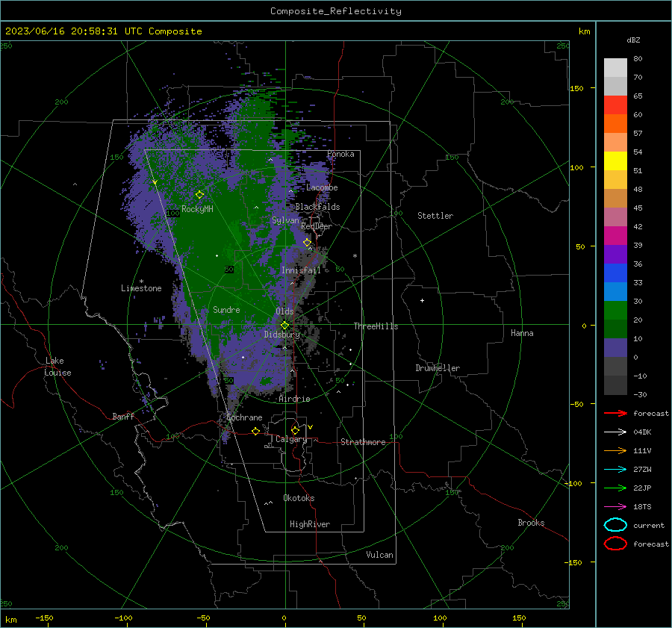The width and height of the screenshot is (672, 628).
Task: Click the Cochrane label
Action: [244, 417]
